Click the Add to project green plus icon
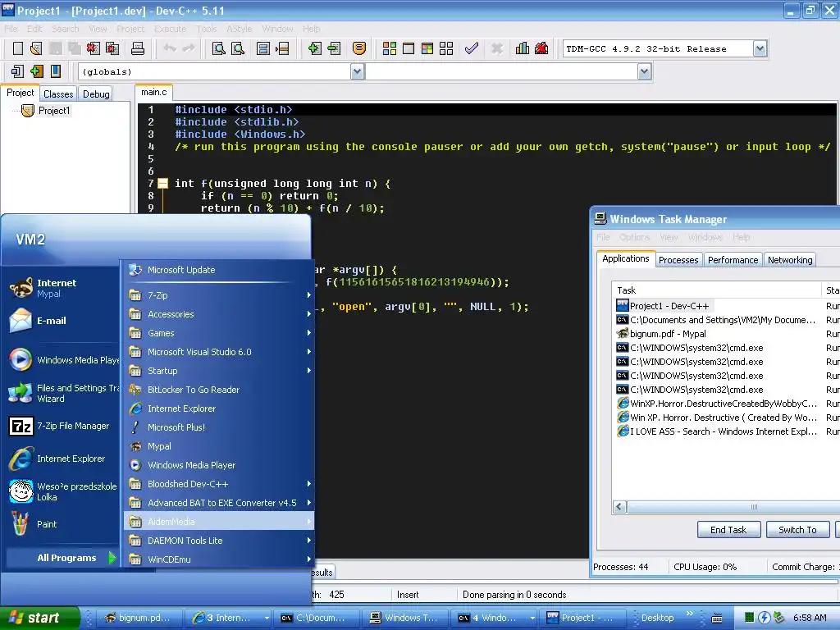 coord(314,48)
